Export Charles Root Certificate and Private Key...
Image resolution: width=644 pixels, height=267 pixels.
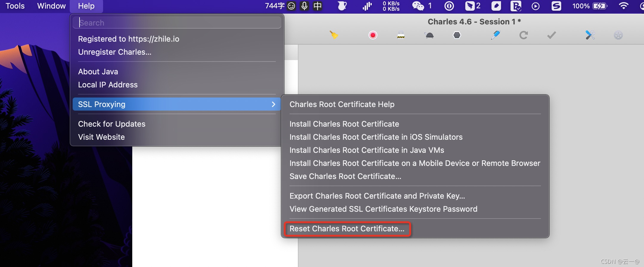pyautogui.click(x=415, y=196)
